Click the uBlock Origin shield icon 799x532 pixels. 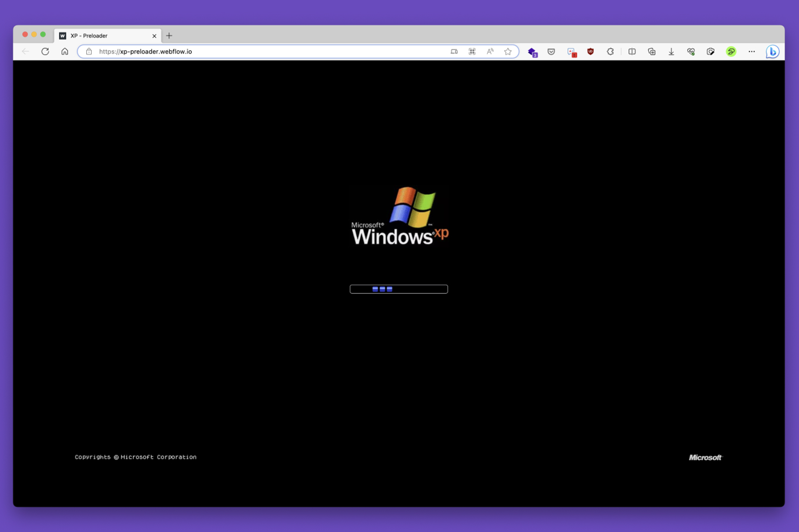coord(590,51)
